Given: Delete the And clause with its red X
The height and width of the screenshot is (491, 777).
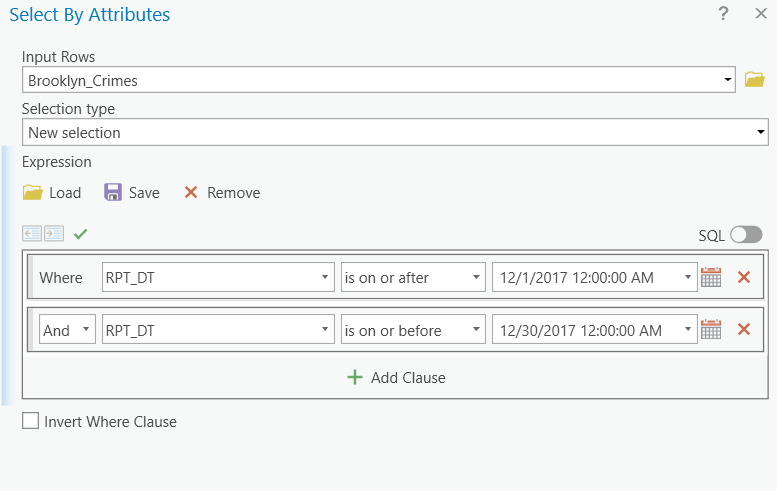Looking at the screenshot, I should click(x=743, y=329).
